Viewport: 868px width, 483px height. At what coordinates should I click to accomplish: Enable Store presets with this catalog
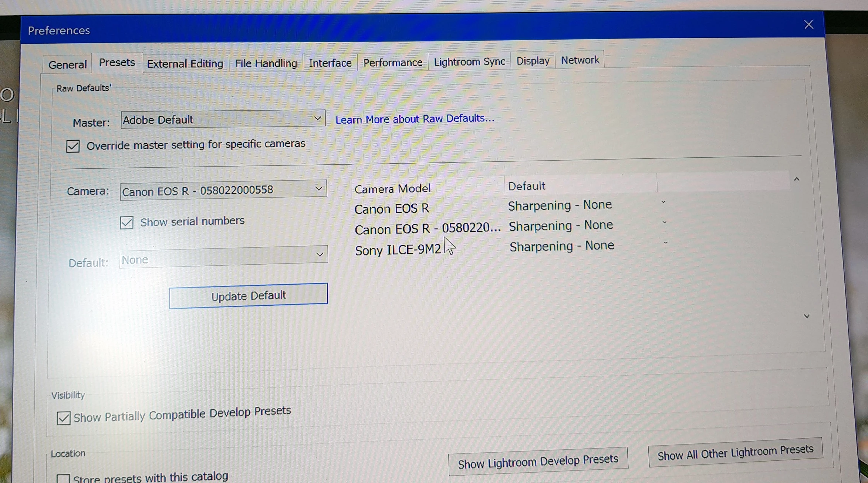63,479
